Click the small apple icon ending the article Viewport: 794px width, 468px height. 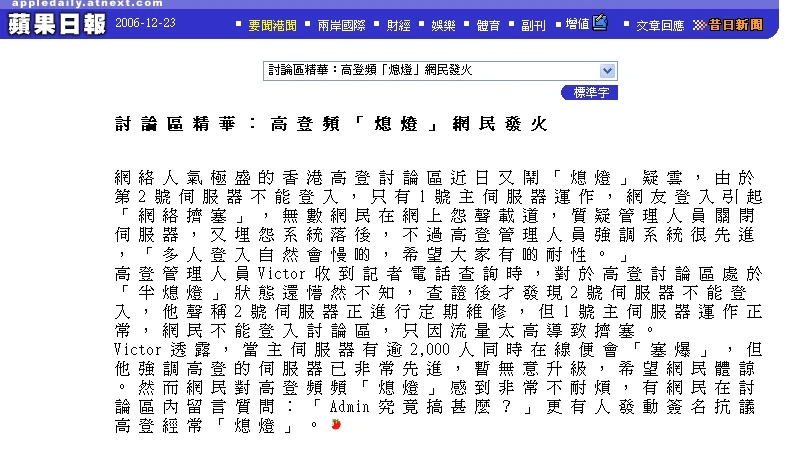point(336,424)
